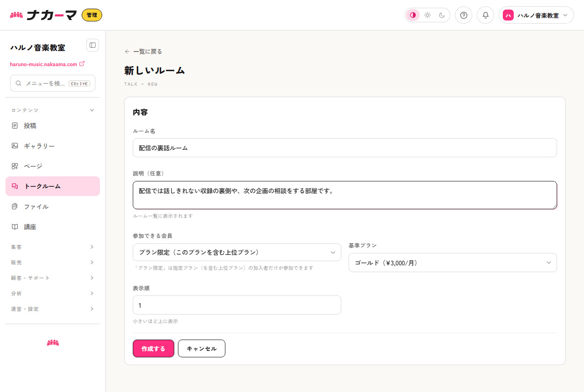
Task: Switch to light theme sun icon
Action: 428,15
